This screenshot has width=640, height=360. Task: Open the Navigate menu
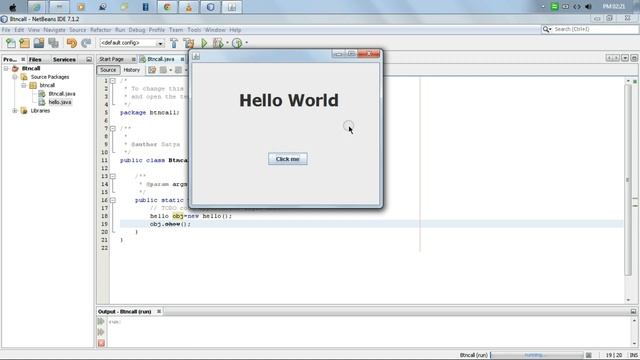[54, 30]
